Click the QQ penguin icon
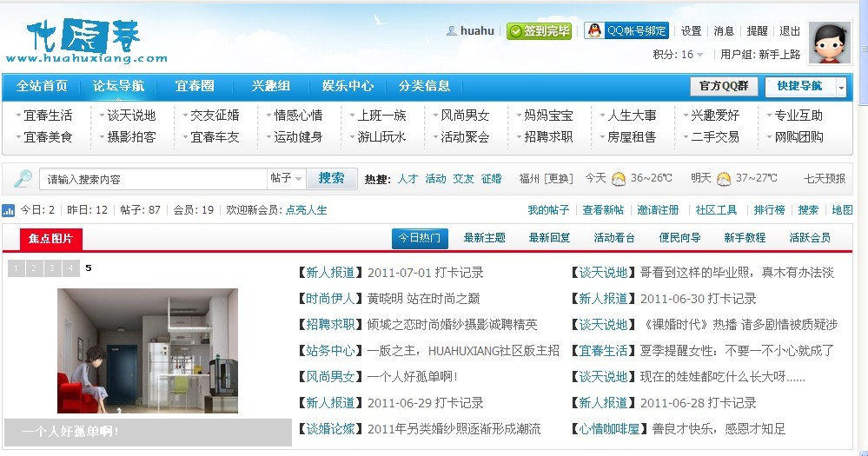The width and height of the screenshot is (868, 456). 594,30
